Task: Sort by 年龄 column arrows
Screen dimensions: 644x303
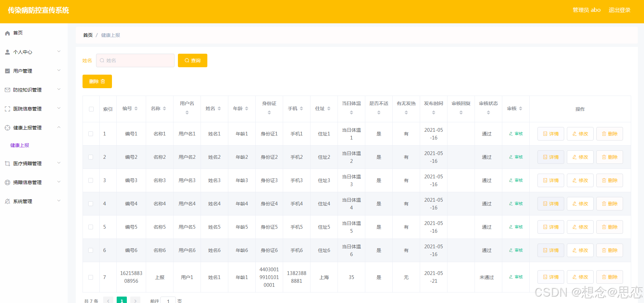Action: [247, 108]
